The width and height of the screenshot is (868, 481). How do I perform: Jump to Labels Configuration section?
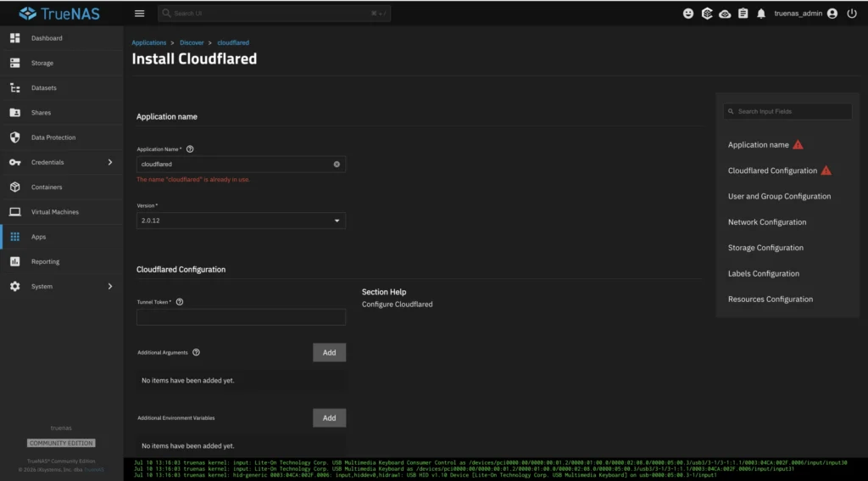tap(764, 273)
